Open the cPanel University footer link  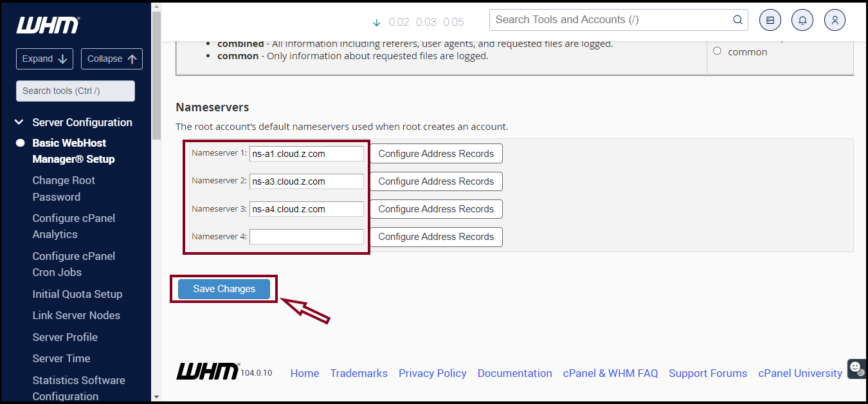click(800, 373)
